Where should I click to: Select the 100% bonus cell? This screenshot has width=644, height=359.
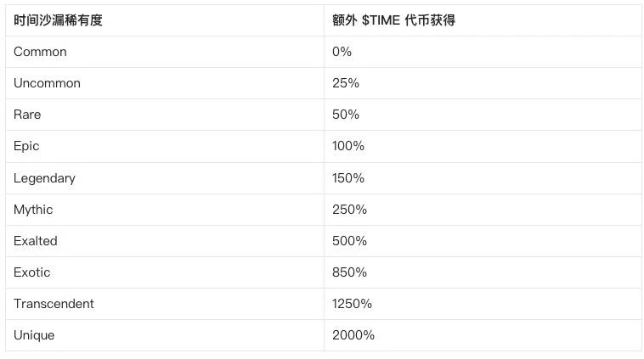point(348,146)
